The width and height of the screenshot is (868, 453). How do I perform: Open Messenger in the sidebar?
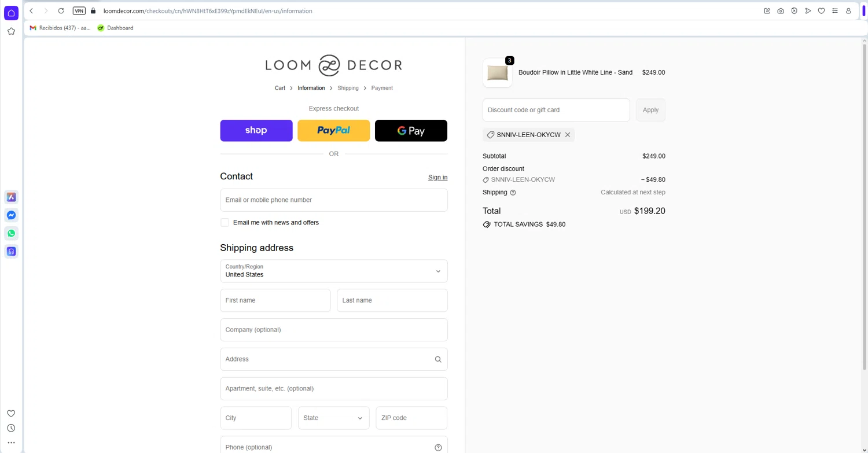point(11,215)
